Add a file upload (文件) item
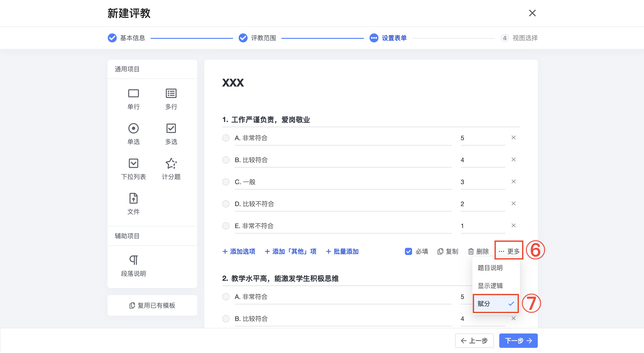This screenshot has height=353, width=644. [133, 204]
